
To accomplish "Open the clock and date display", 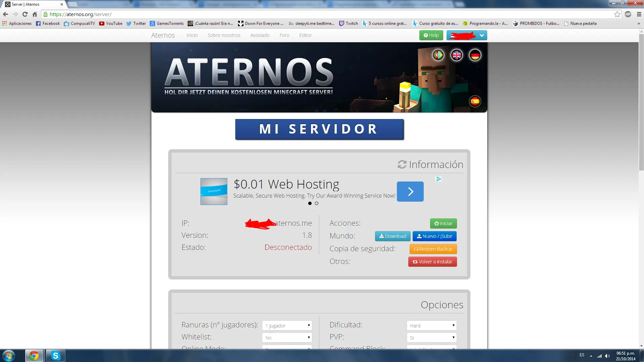I will click(626, 356).
